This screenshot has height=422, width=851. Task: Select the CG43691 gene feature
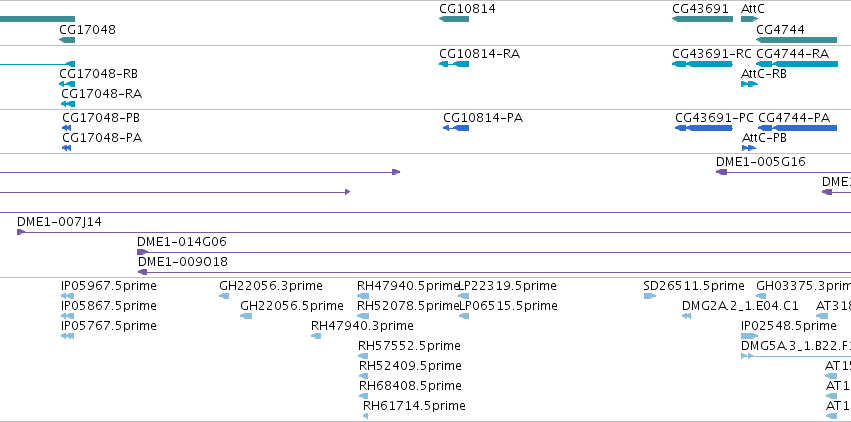coord(702,19)
